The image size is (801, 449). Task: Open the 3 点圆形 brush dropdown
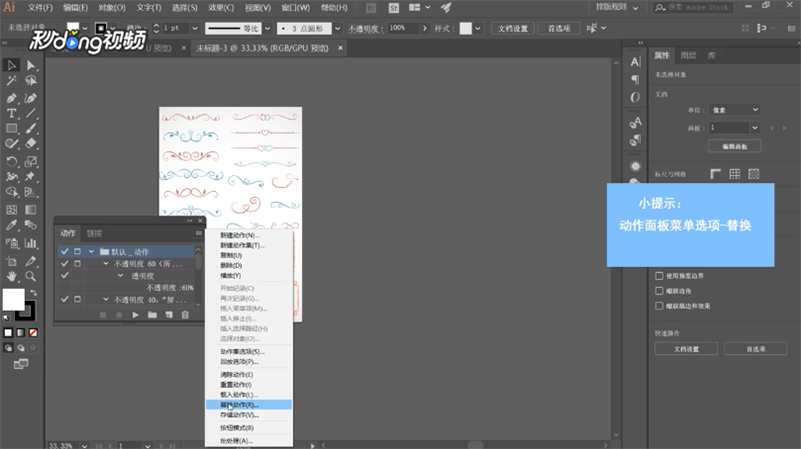pos(337,29)
